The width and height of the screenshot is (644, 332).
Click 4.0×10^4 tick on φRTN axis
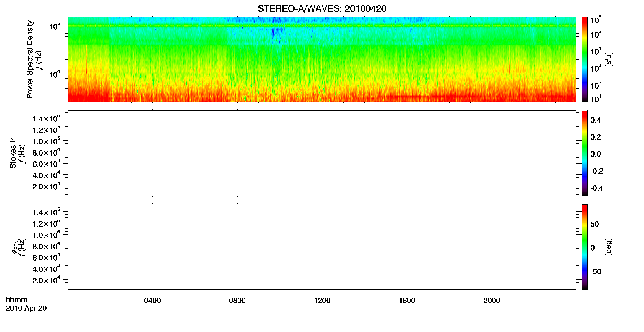46,269
